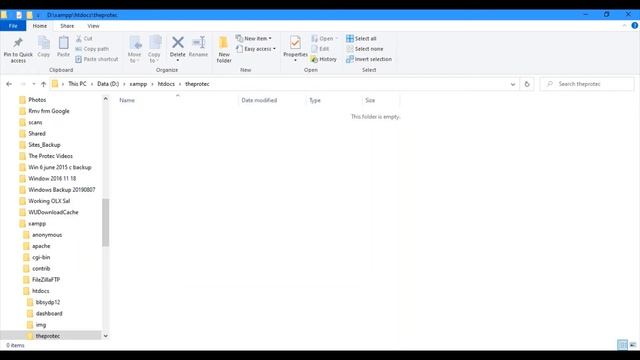Select the WUDownloadCache folder
Image resolution: width=640 pixels, height=360 pixels.
click(x=53, y=212)
